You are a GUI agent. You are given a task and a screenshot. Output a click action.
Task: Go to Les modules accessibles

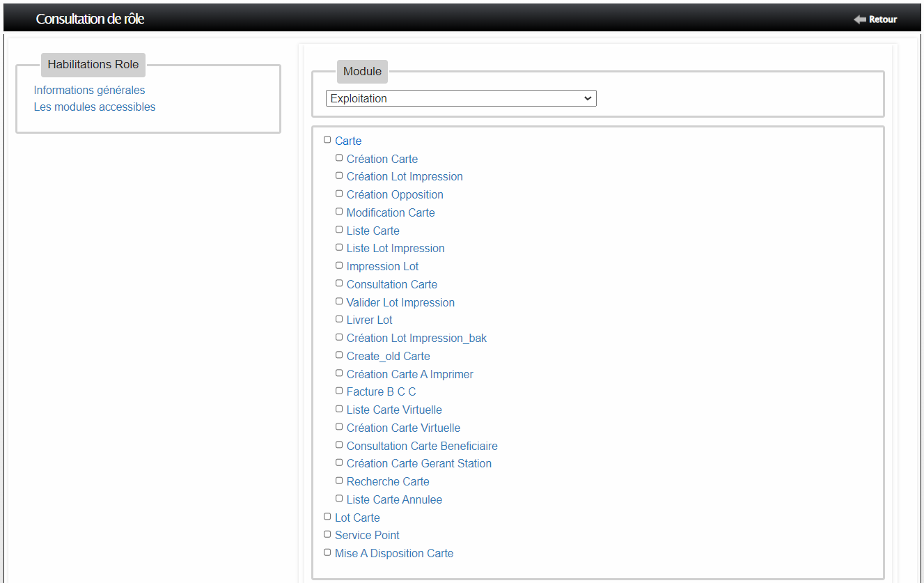(94, 107)
